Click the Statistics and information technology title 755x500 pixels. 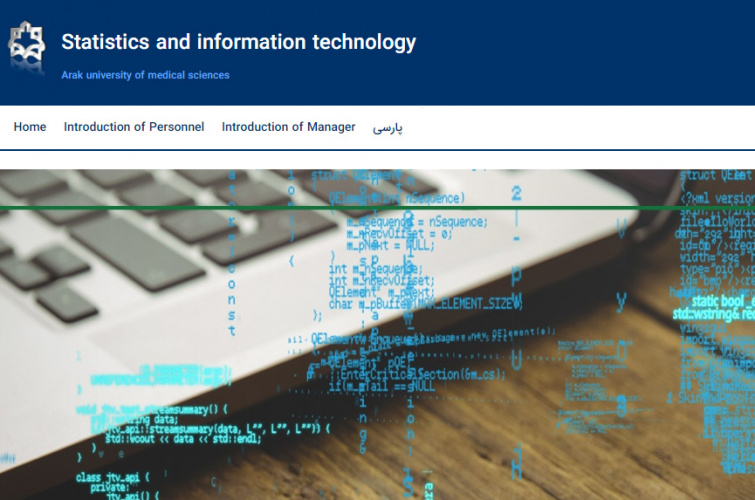point(238,42)
